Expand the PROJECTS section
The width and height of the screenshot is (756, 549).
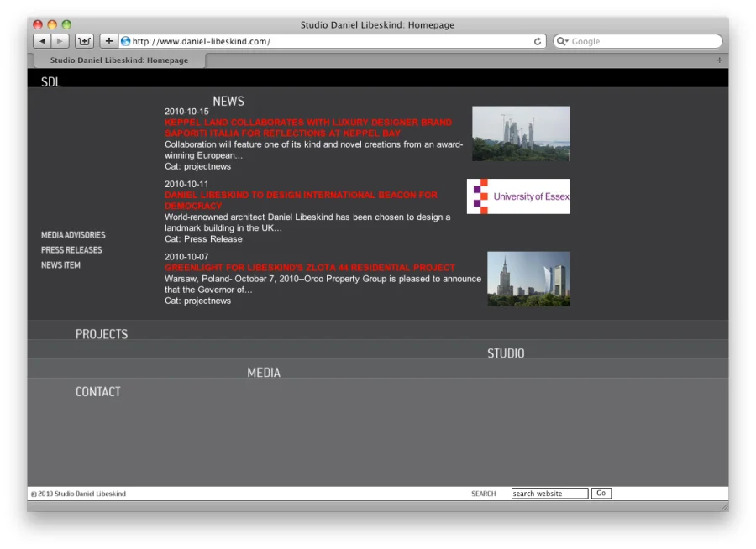pos(102,334)
